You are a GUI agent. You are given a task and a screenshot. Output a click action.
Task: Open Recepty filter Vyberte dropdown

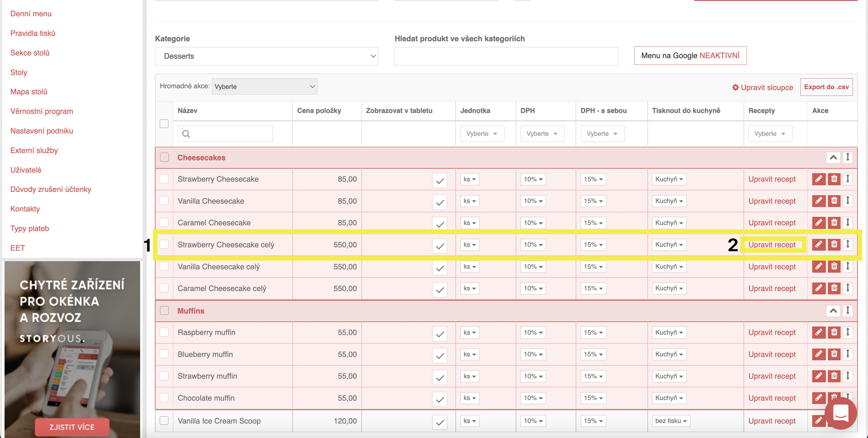[x=770, y=134]
